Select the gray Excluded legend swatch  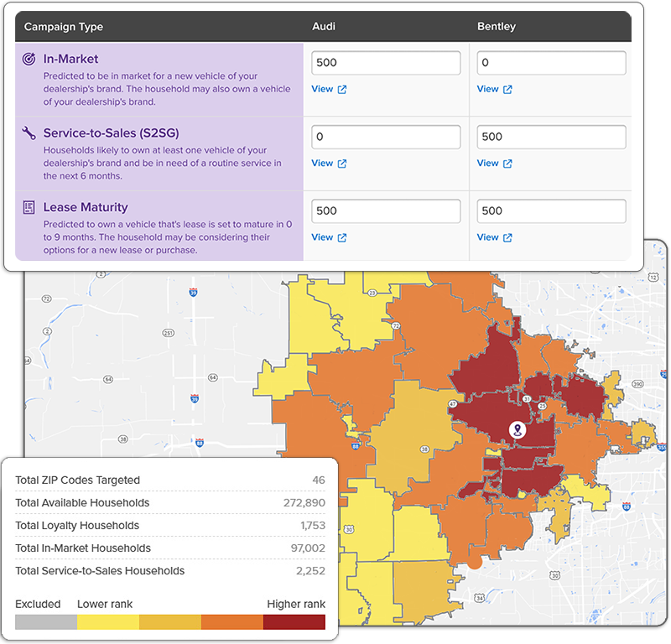46,622
